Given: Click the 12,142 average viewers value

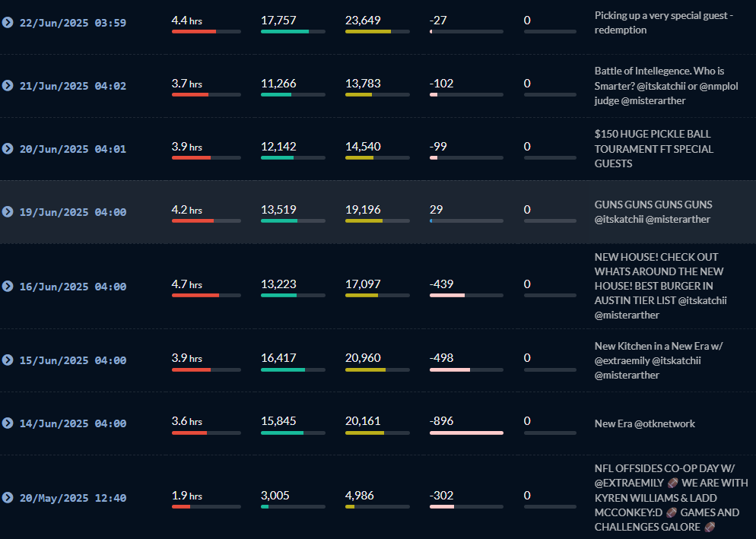Looking at the screenshot, I should pyautogui.click(x=278, y=147).
